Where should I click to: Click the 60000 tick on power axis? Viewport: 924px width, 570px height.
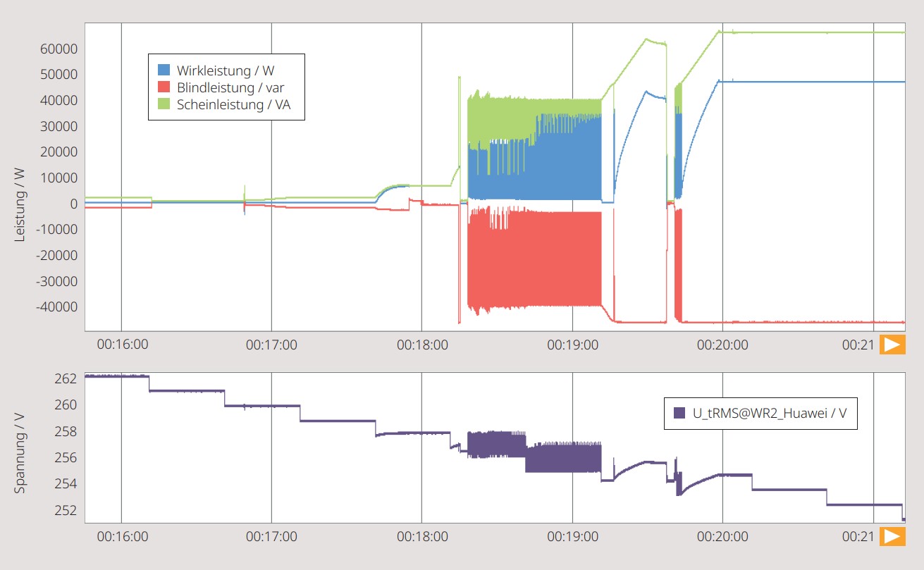58,49
